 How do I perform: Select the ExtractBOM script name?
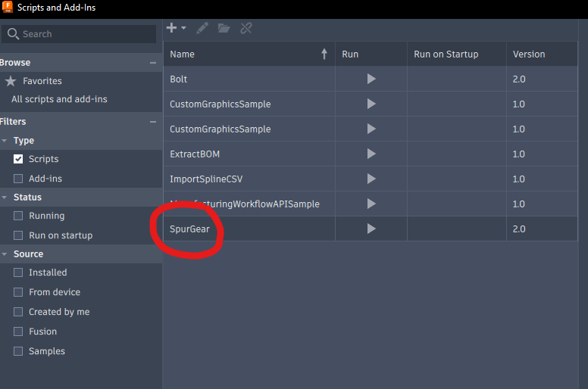(195, 154)
